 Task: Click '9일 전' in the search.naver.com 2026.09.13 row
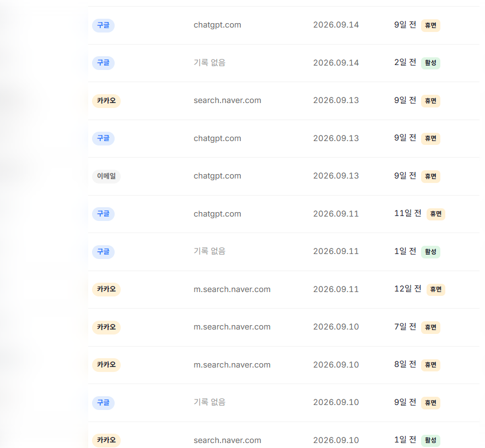[x=405, y=100]
